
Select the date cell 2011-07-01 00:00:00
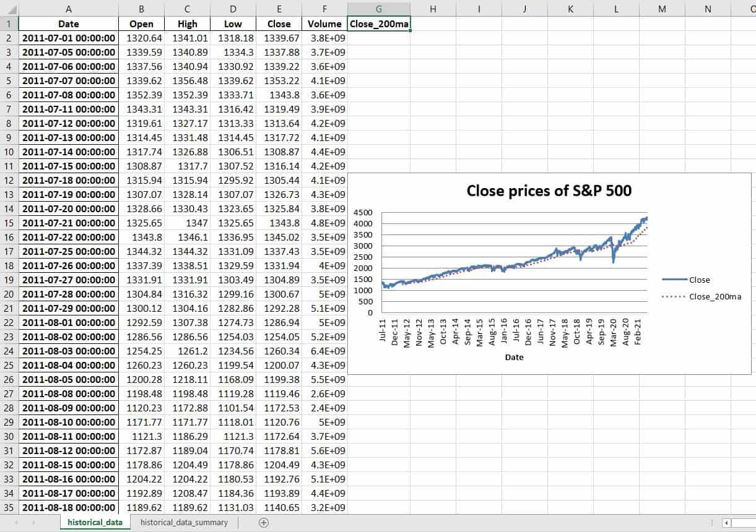click(x=69, y=38)
